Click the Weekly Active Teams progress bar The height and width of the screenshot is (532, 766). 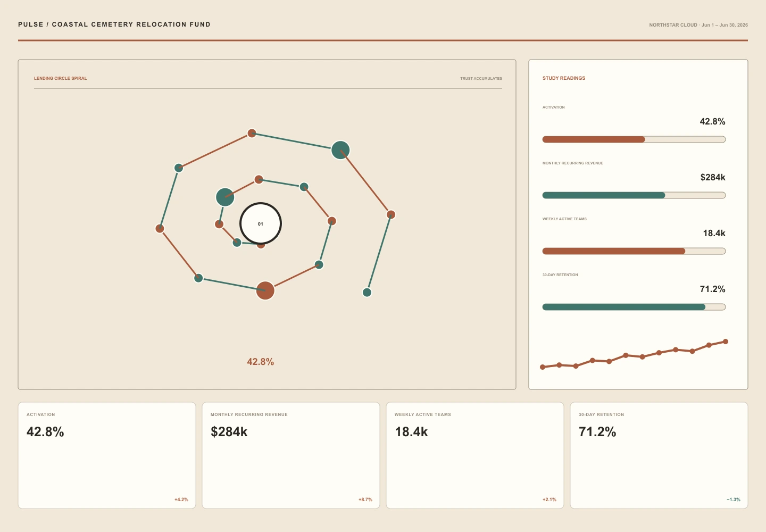coord(634,251)
